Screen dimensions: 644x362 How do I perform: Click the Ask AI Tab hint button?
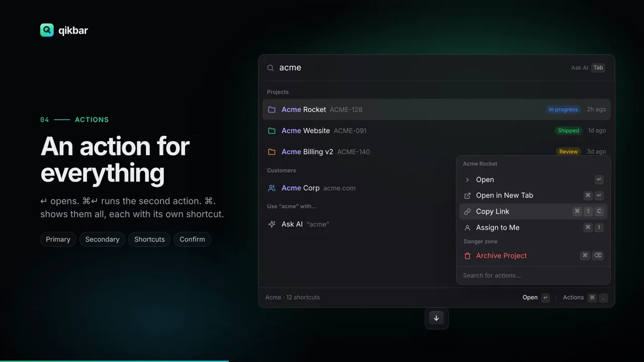[x=588, y=68]
